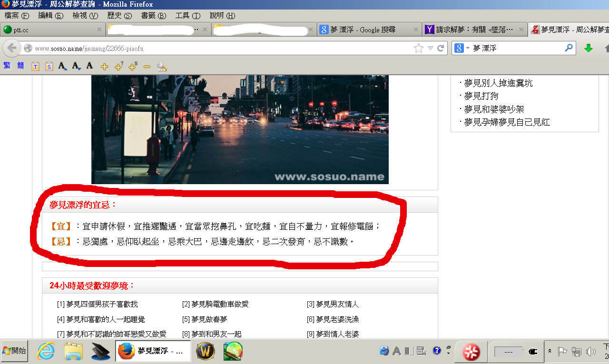
Task: Open the 檢視 (View) menu
Action: (x=85, y=15)
